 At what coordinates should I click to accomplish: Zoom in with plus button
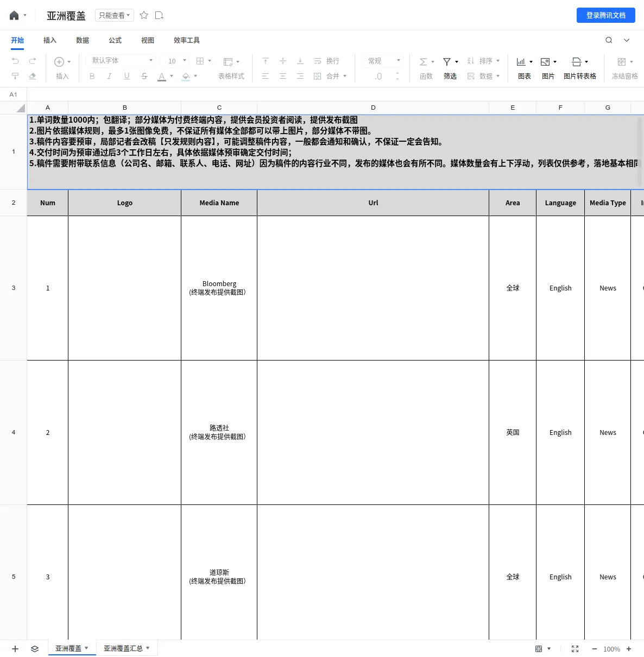point(629,649)
